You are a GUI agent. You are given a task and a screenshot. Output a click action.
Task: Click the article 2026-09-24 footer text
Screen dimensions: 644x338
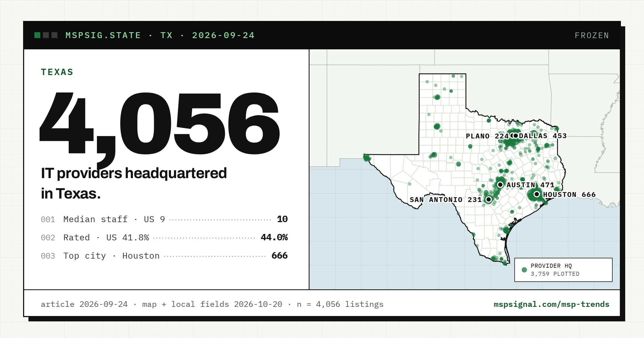(84, 304)
